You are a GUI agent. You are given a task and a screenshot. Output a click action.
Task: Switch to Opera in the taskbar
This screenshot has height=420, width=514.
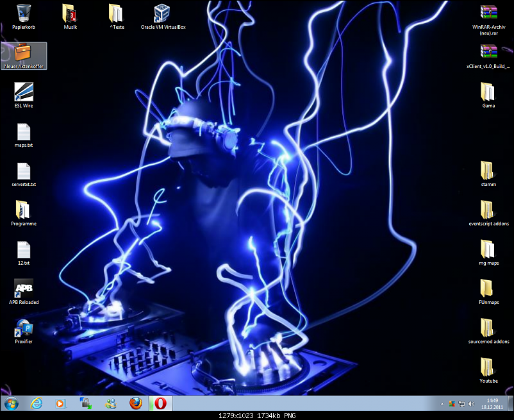point(160,403)
